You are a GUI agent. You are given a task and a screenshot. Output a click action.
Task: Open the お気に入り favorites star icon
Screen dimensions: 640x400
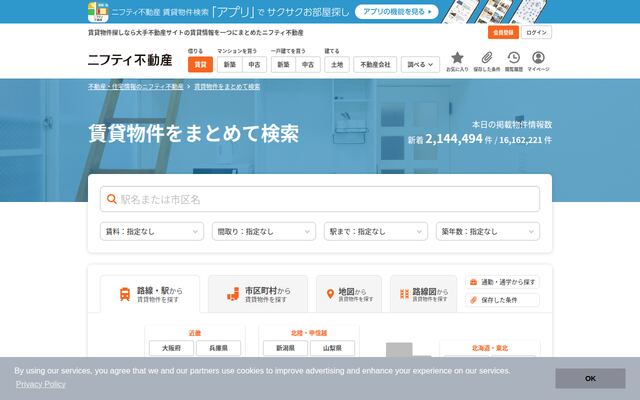(457, 62)
